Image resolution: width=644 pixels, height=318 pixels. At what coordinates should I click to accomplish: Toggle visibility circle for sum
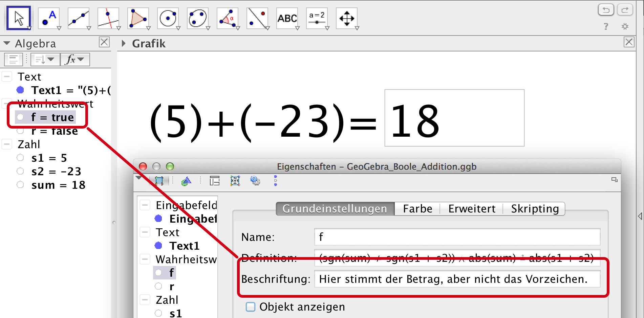pyautogui.click(x=20, y=185)
